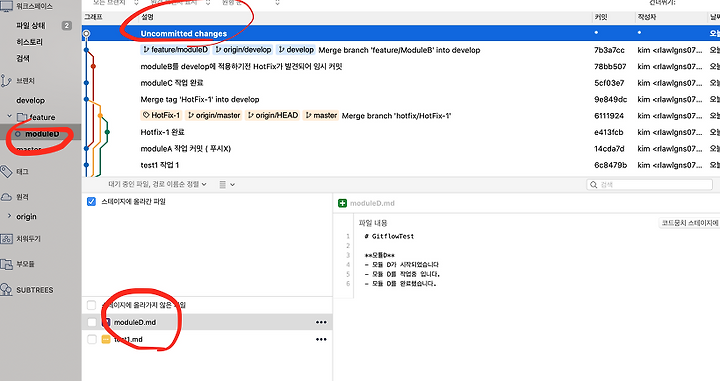
Task: Click commit hash 14cda7d
Action: (609, 149)
